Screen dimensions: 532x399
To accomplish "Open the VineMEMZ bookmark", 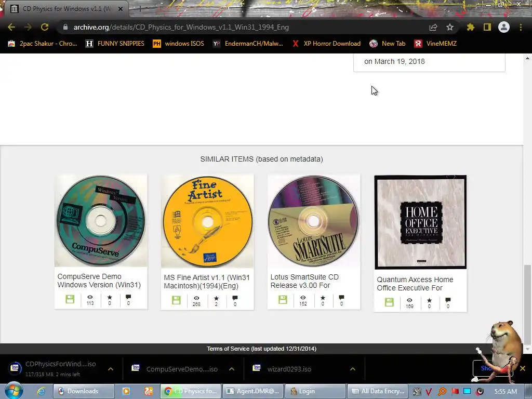I will coord(435,44).
